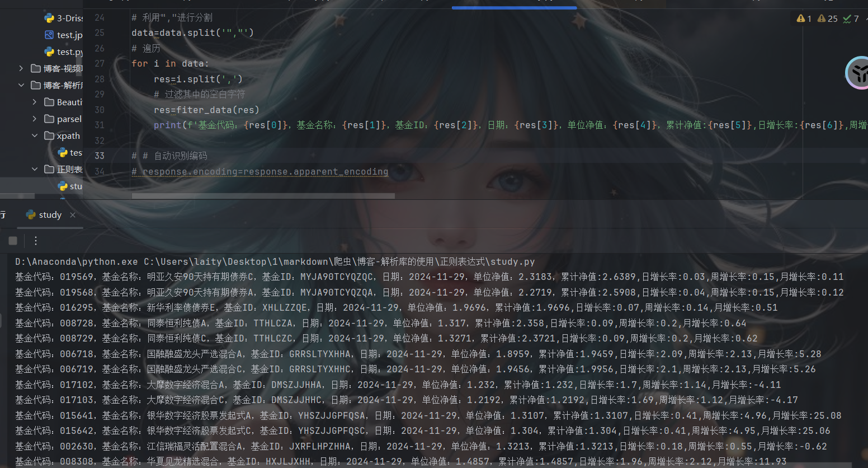Click line number 33 in gutter
868x468 pixels.
[x=100, y=156]
